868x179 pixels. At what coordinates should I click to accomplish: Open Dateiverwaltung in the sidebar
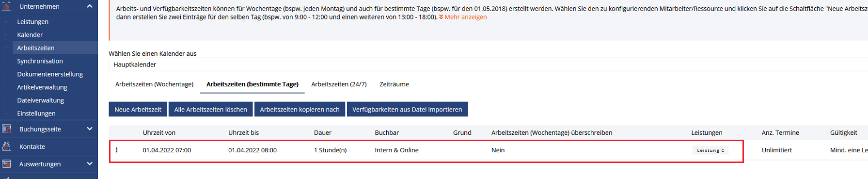40,100
